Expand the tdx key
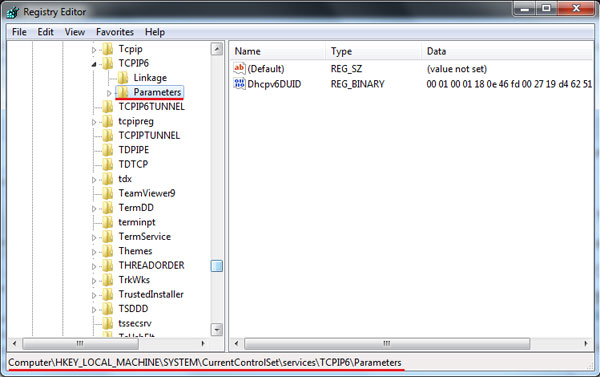Viewport: 600px width, 377px height. (x=94, y=180)
